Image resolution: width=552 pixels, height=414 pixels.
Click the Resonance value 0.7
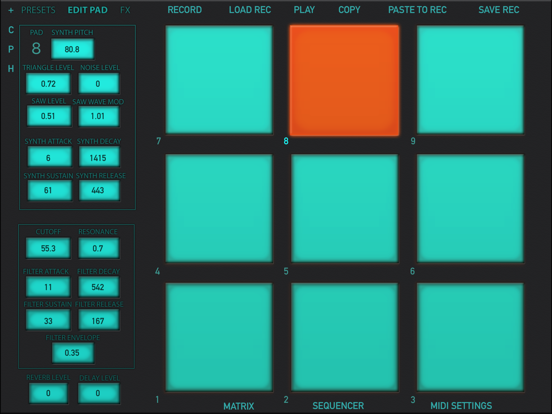click(98, 248)
